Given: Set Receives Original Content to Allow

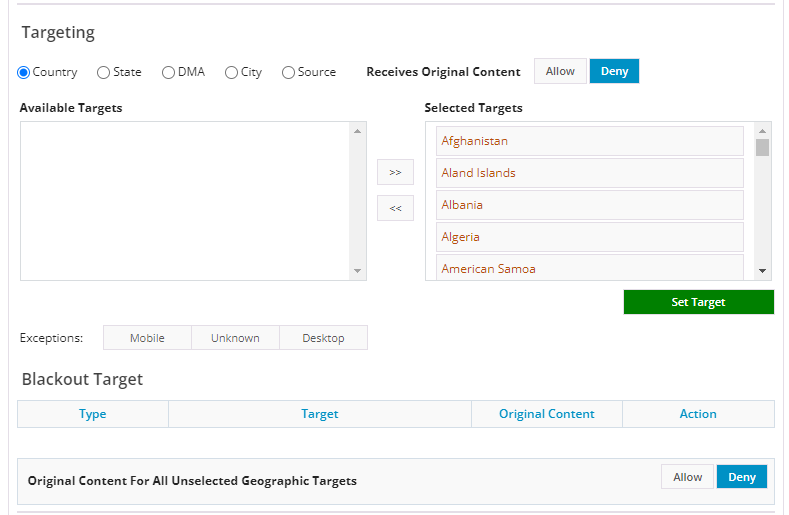Looking at the screenshot, I should tap(560, 71).
